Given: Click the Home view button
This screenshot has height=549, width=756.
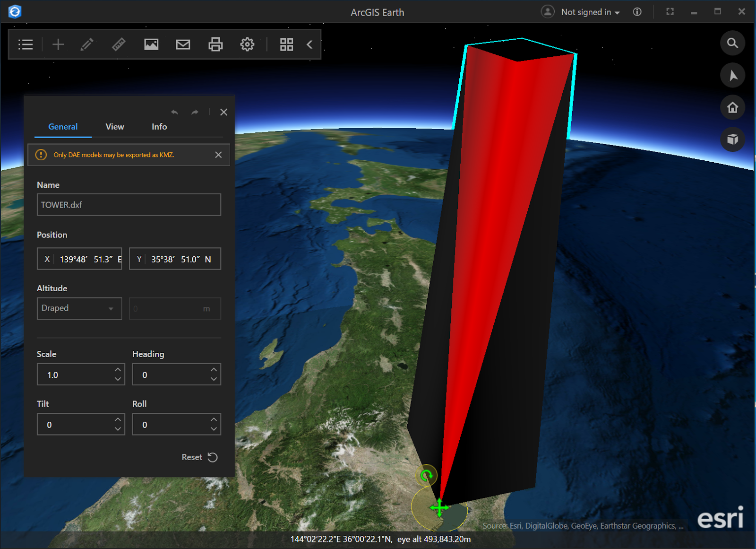Looking at the screenshot, I should coord(732,107).
